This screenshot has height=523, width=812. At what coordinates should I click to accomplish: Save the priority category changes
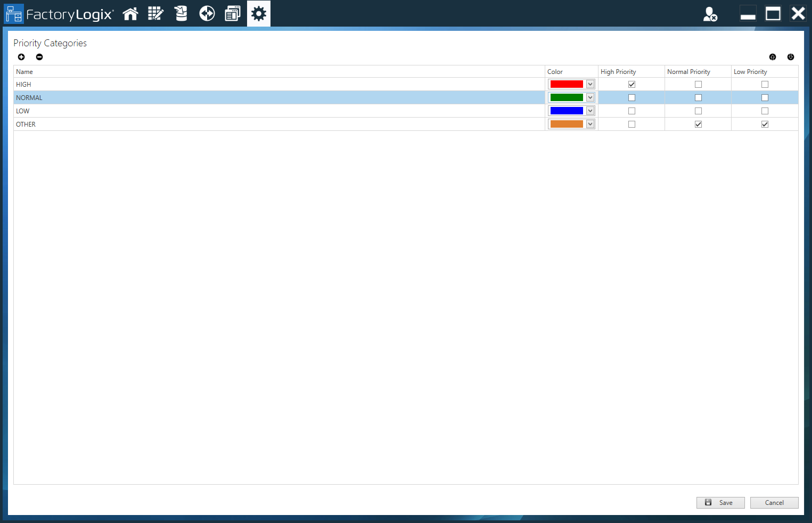(720, 502)
